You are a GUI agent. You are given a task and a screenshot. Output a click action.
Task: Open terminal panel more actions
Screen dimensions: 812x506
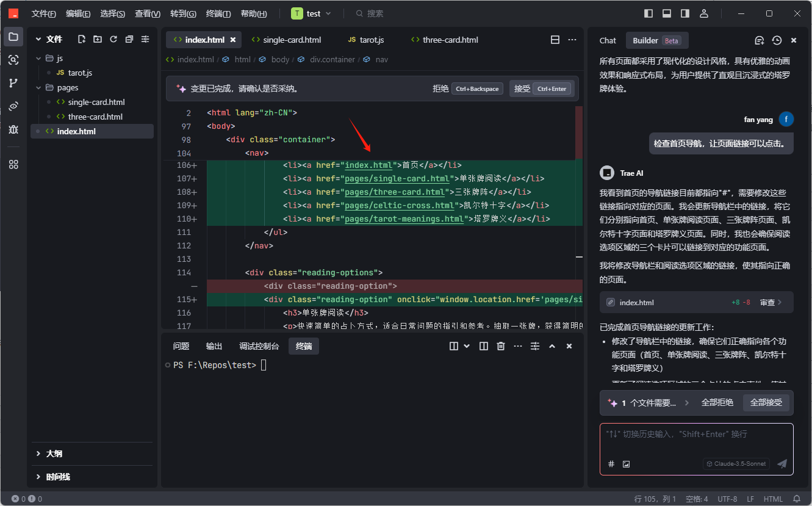tap(518, 346)
